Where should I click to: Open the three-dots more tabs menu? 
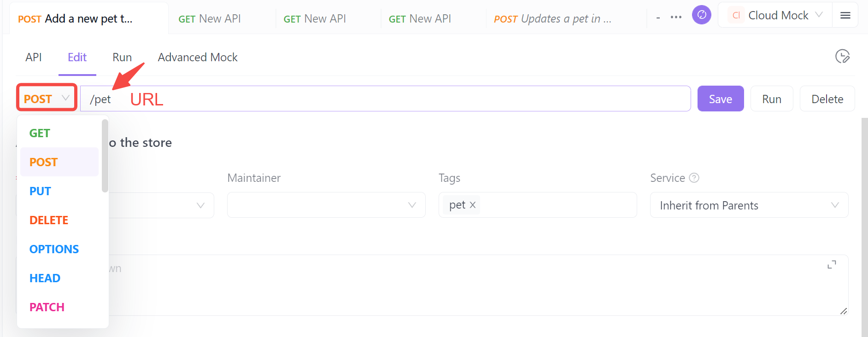click(676, 17)
